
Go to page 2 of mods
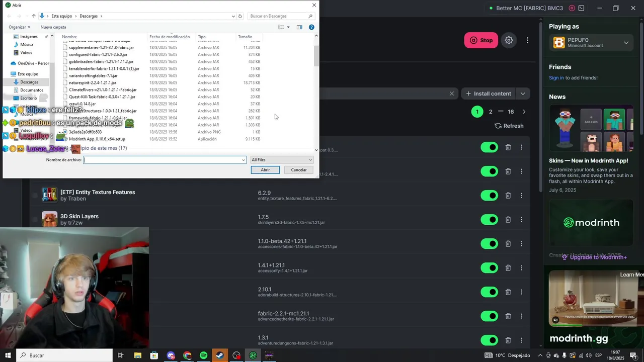click(491, 112)
